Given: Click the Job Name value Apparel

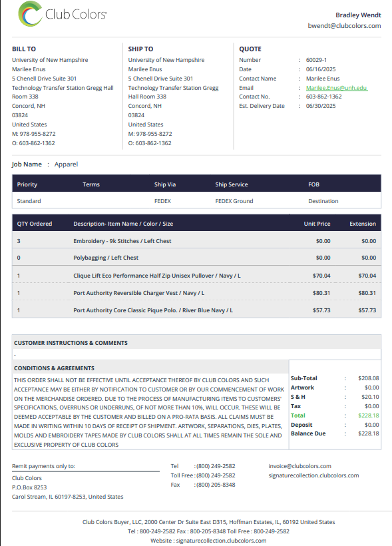Looking at the screenshot, I should point(66,164).
